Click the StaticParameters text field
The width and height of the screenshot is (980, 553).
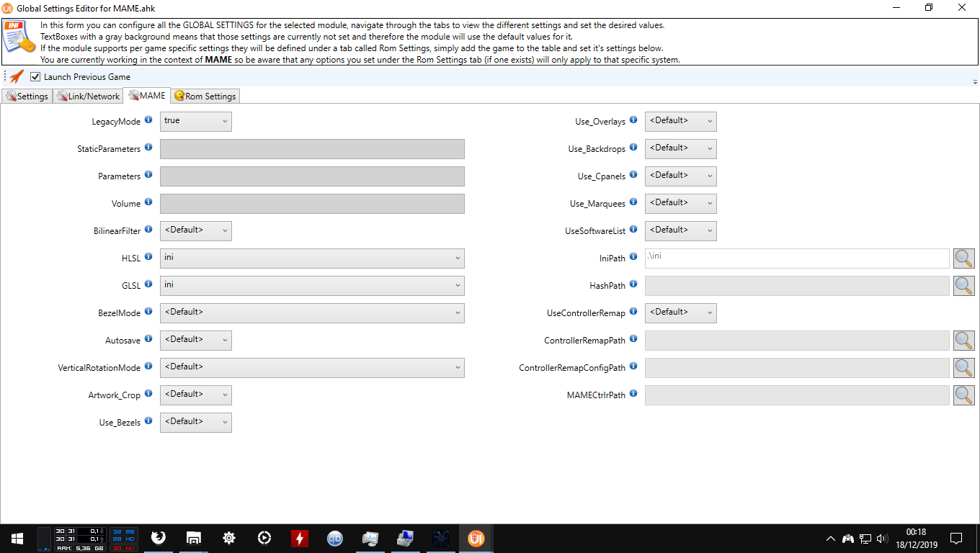(x=312, y=149)
